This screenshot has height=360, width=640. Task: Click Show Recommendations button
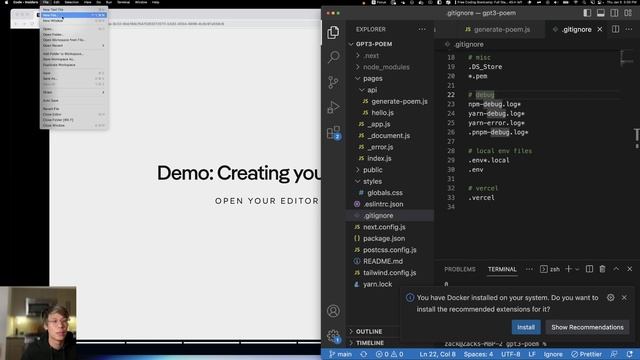pos(587,327)
